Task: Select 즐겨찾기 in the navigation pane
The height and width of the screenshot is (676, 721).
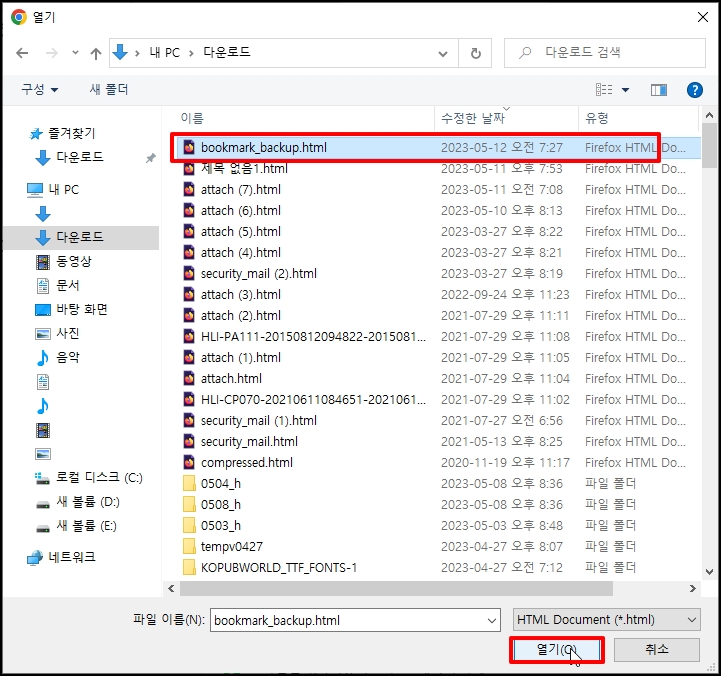Action: coord(62,133)
